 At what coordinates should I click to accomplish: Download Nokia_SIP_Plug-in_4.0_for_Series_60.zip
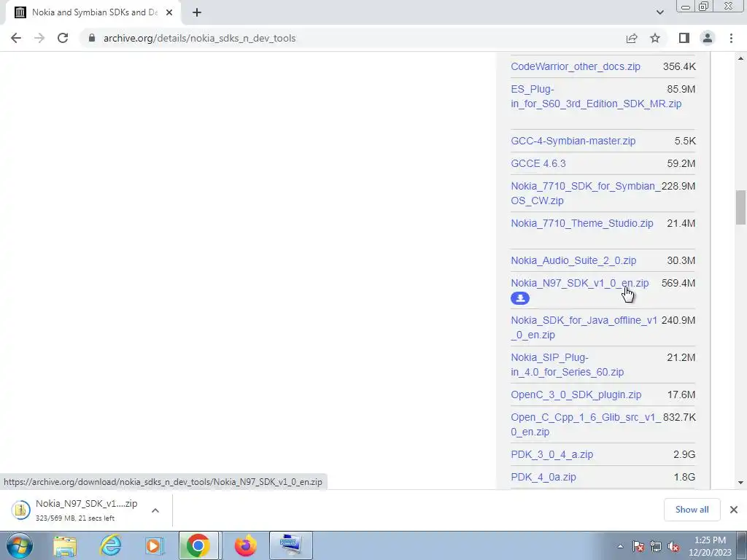(x=567, y=365)
